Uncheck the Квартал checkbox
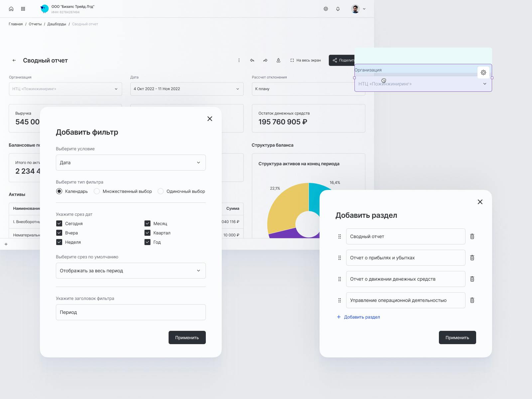The image size is (532, 399). tap(148, 233)
